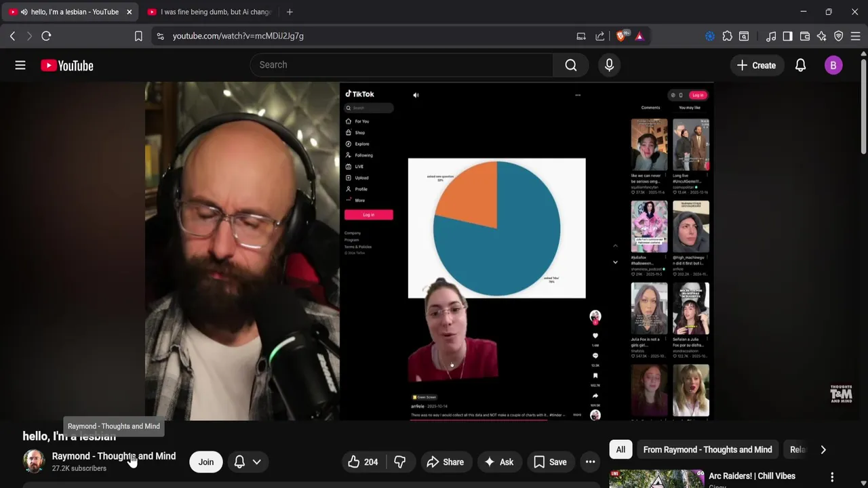Dislike the video with thumbs down
This screenshot has height=488, width=868.
pyautogui.click(x=400, y=462)
